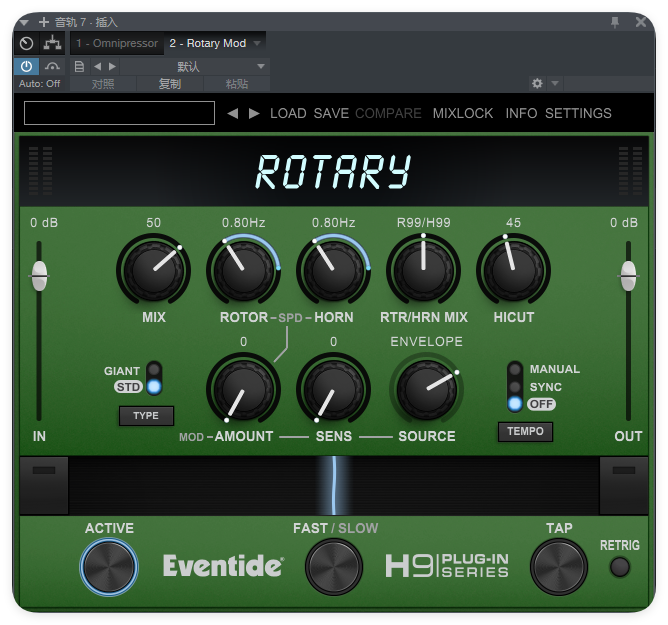Expand the Rotary Mod tab dropdown arrow
The height and width of the screenshot is (625, 668).
coord(257,43)
